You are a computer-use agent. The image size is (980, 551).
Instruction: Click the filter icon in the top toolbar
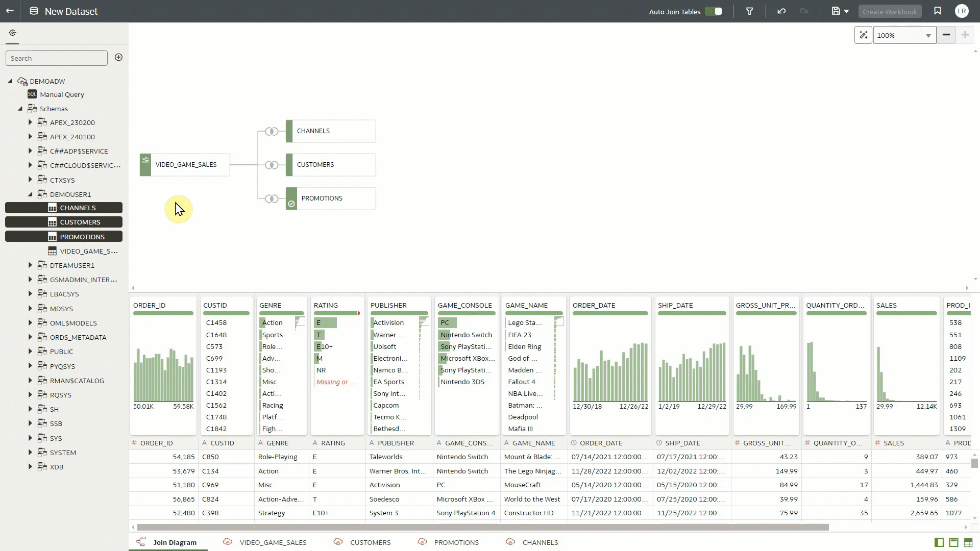[750, 11]
